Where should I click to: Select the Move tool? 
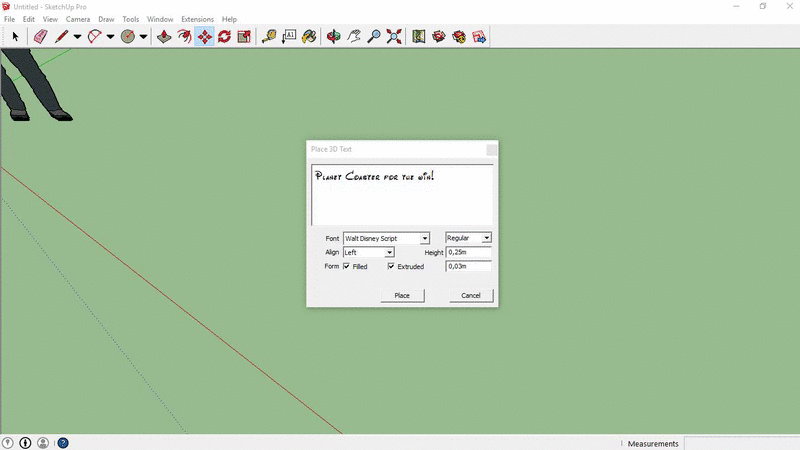(205, 36)
